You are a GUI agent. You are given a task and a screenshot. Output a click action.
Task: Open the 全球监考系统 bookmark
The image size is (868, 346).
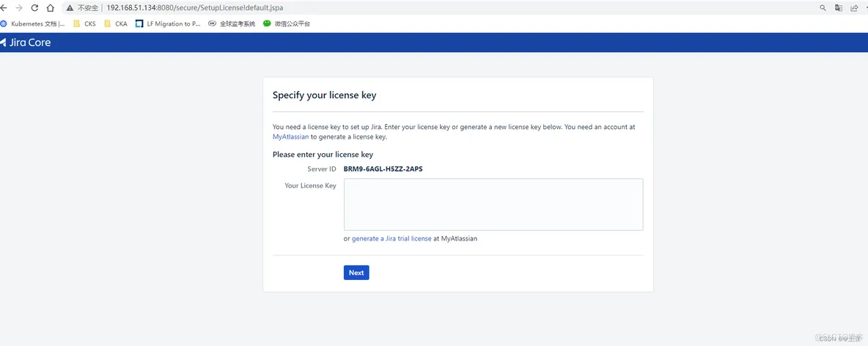pos(232,23)
